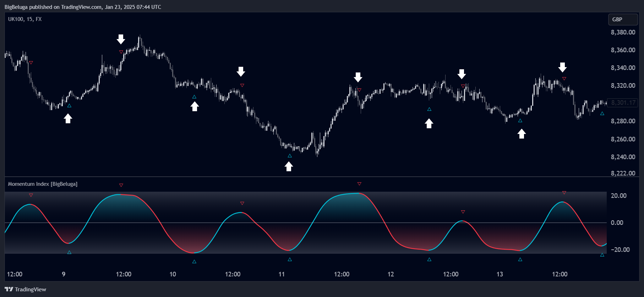Click the 8,380.00 price axis label
644x297 pixels.
click(x=623, y=32)
